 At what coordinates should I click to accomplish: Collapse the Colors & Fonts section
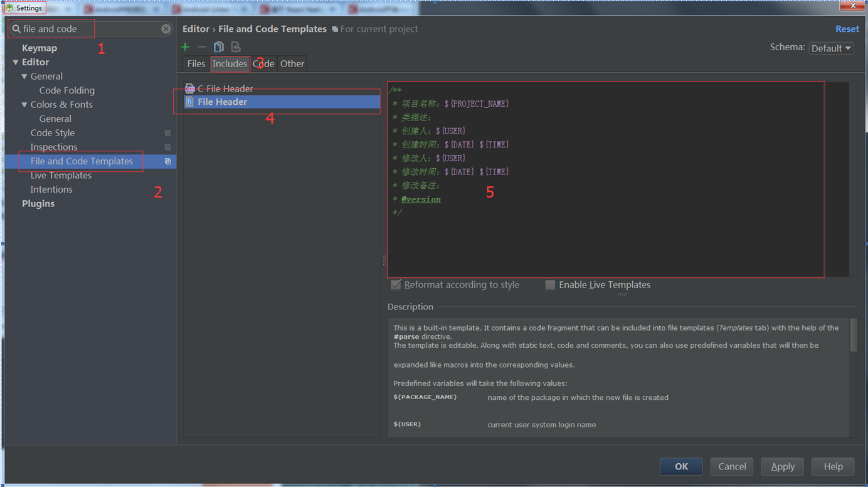pyautogui.click(x=23, y=104)
